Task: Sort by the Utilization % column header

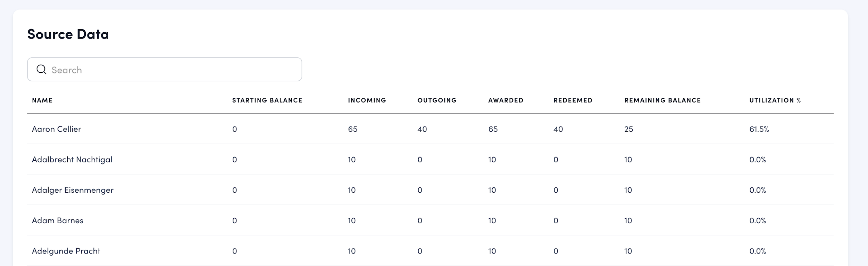Action: [775, 100]
